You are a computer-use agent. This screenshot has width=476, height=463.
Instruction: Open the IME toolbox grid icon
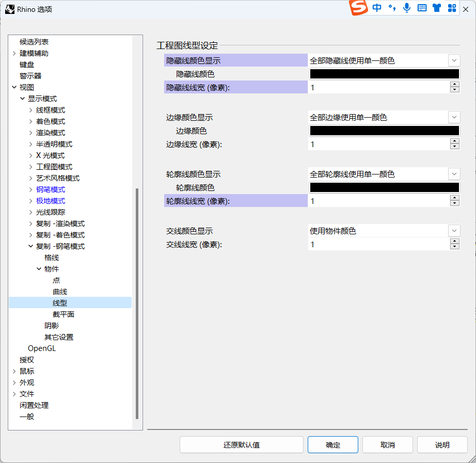point(452,8)
